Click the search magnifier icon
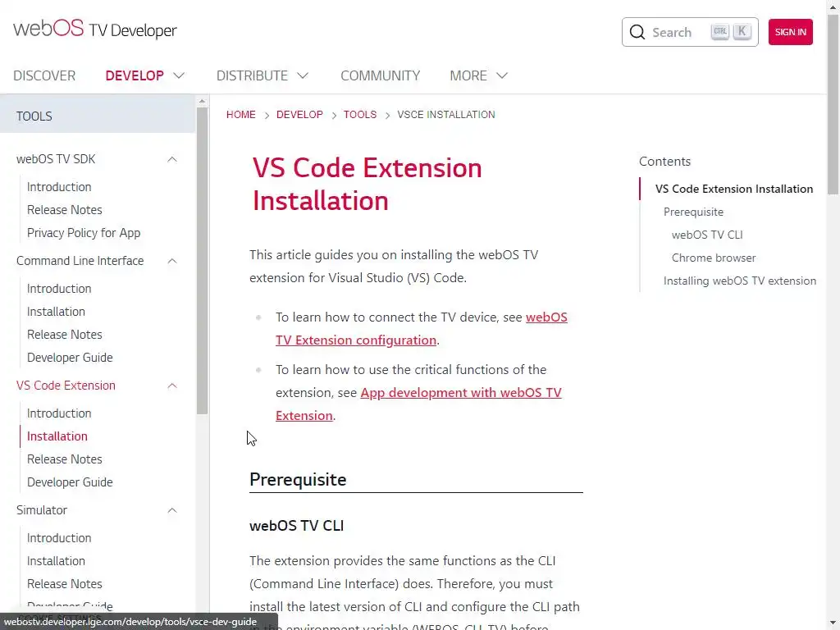 click(637, 32)
